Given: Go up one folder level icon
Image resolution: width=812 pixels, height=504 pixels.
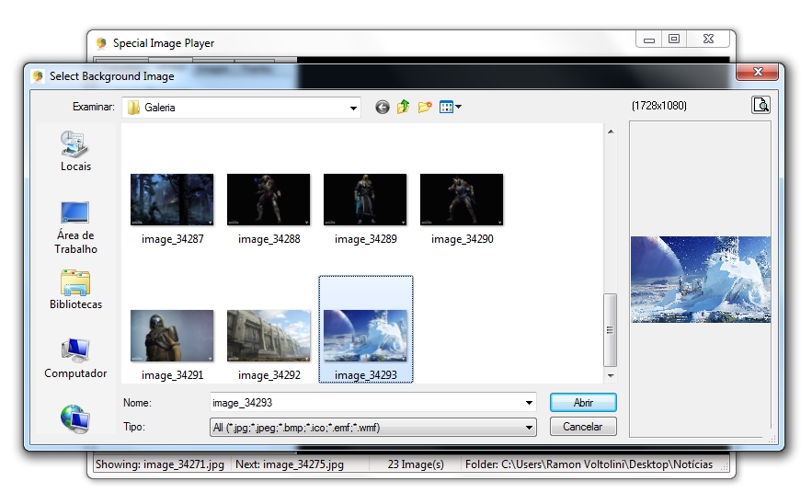Looking at the screenshot, I should pyautogui.click(x=403, y=107).
